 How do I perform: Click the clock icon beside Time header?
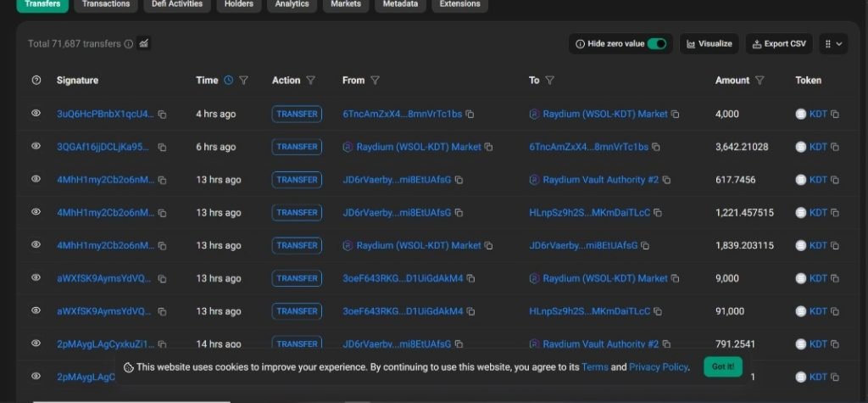tap(228, 81)
